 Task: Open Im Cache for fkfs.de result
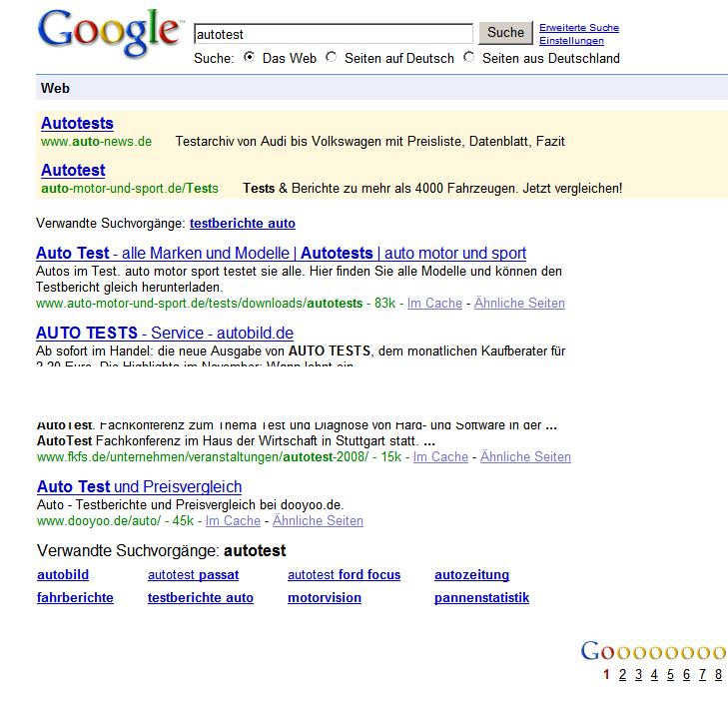(440, 456)
